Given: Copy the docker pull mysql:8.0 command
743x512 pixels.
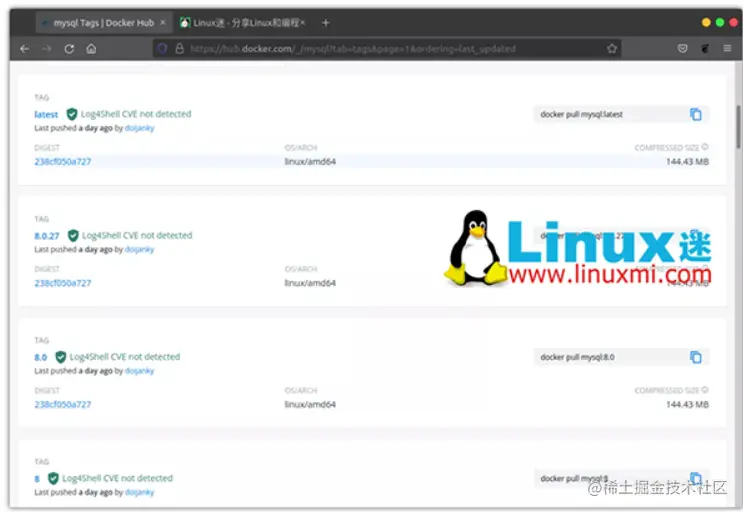Looking at the screenshot, I should tap(695, 357).
